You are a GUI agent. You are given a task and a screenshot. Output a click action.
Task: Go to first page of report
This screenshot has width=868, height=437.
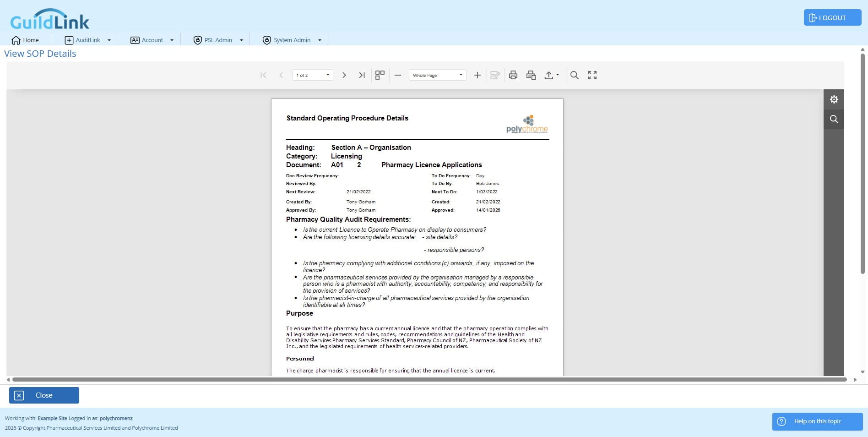coord(263,75)
